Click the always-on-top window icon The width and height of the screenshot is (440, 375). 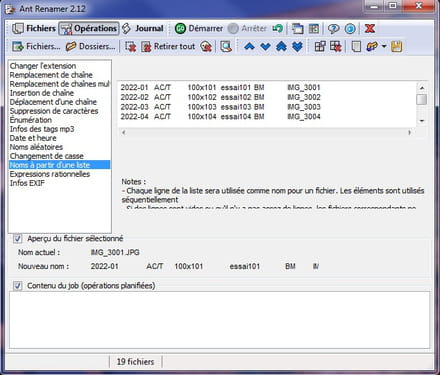297,29
